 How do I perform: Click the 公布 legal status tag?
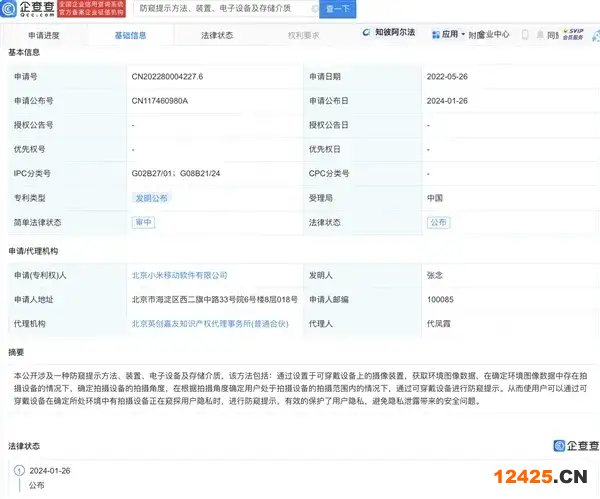(439, 222)
